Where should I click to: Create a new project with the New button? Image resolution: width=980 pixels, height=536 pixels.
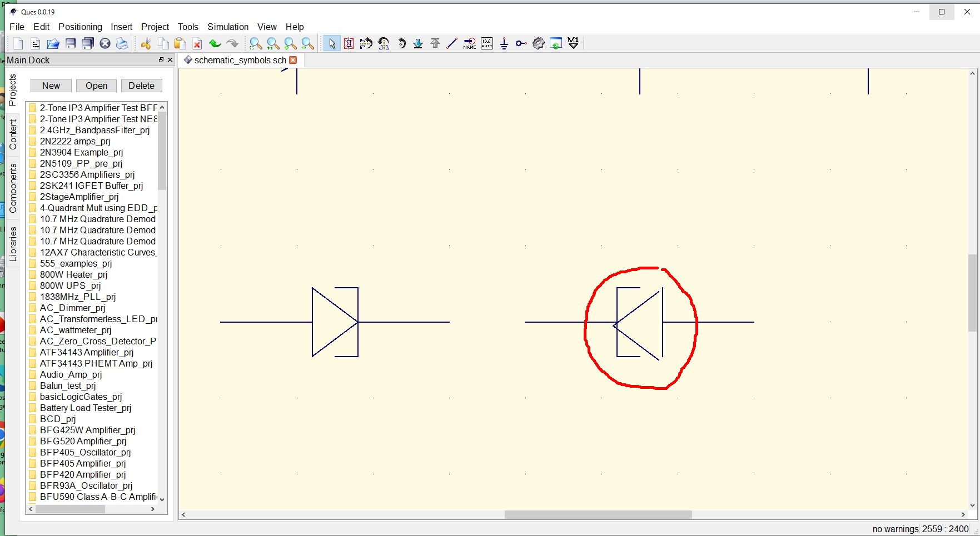coord(51,86)
